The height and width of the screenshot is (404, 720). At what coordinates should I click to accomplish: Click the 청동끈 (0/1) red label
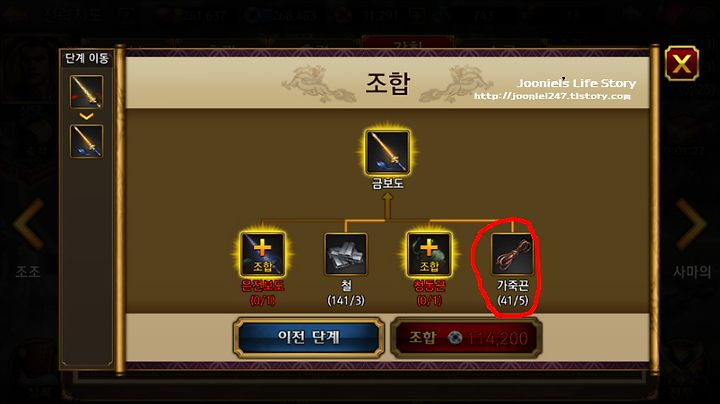click(429, 293)
